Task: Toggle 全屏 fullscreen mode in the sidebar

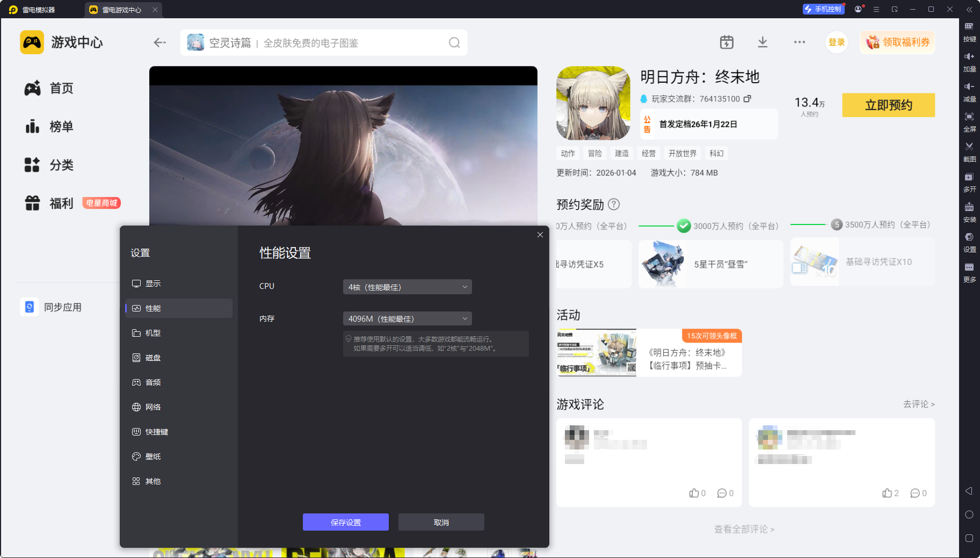Action: click(969, 122)
